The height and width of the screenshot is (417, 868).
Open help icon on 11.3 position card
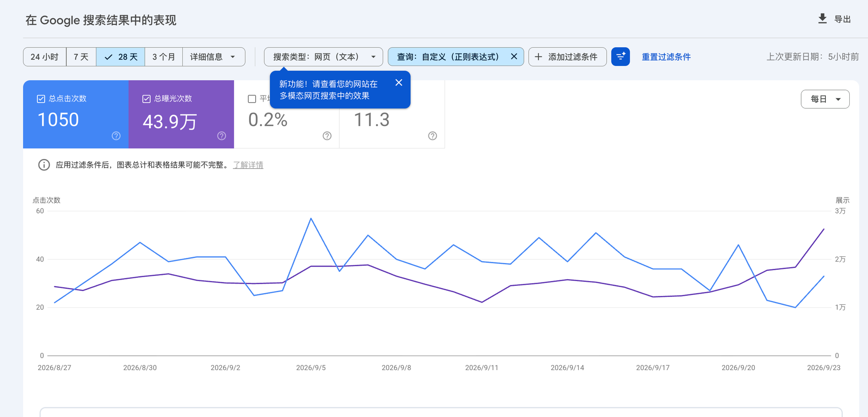pyautogui.click(x=433, y=136)
